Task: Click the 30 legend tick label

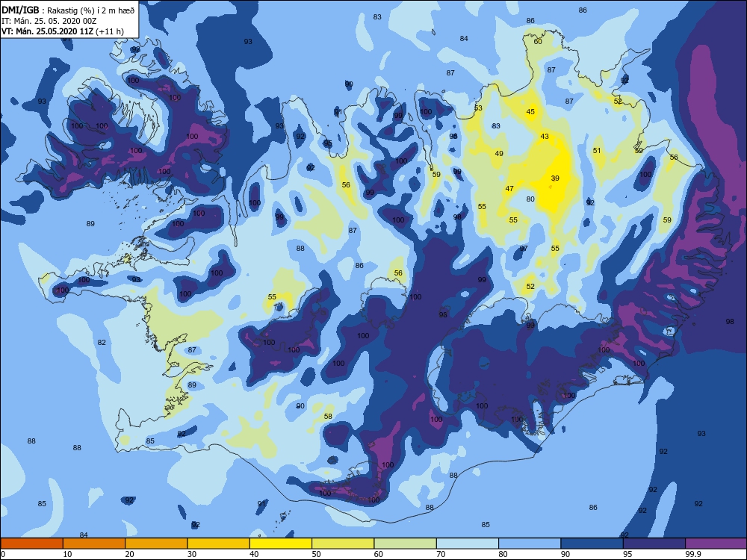Action: point(191,554)
